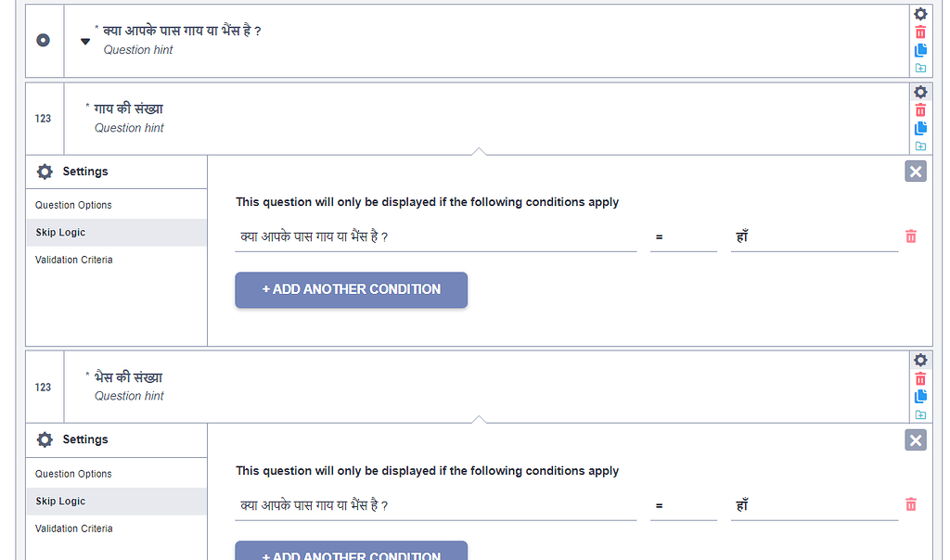950x560 pixels.
Task: Open the '=' operator dropdown for गाय की संख्या
Action: point(683,237)
